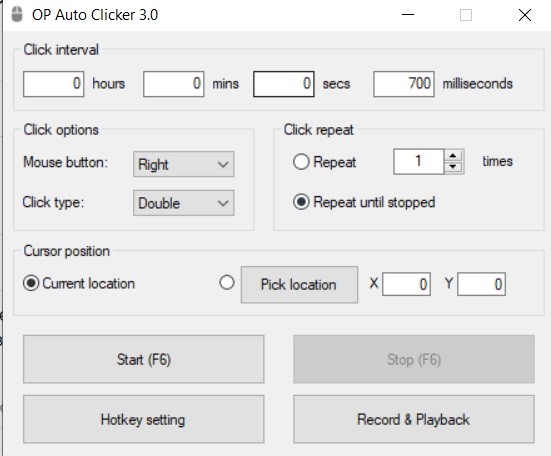Screen dimensions: 551x456
Task: Click the 'Click repeat' group label
Action: pyautogui.click(x=318, y=130)
